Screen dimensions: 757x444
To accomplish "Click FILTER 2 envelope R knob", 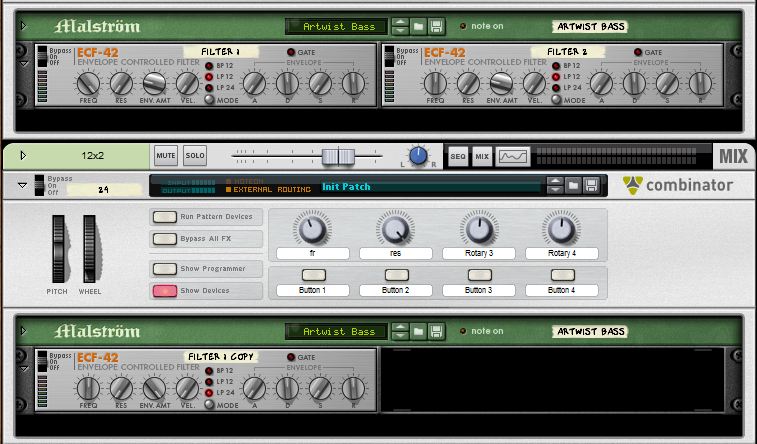I will pos(700,83).
